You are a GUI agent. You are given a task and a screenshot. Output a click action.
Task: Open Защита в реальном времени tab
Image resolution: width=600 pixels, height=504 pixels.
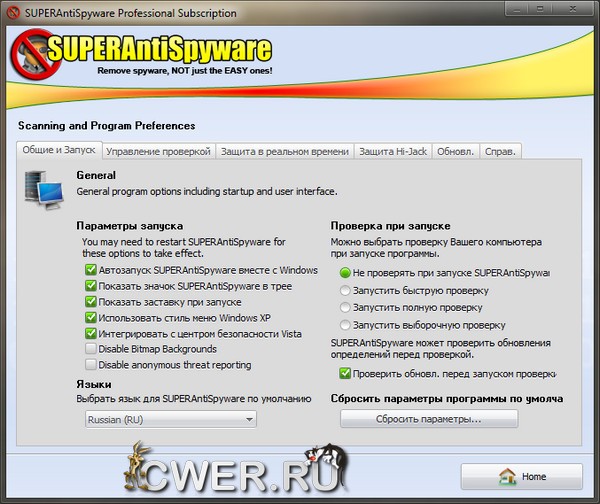(284, 151)
